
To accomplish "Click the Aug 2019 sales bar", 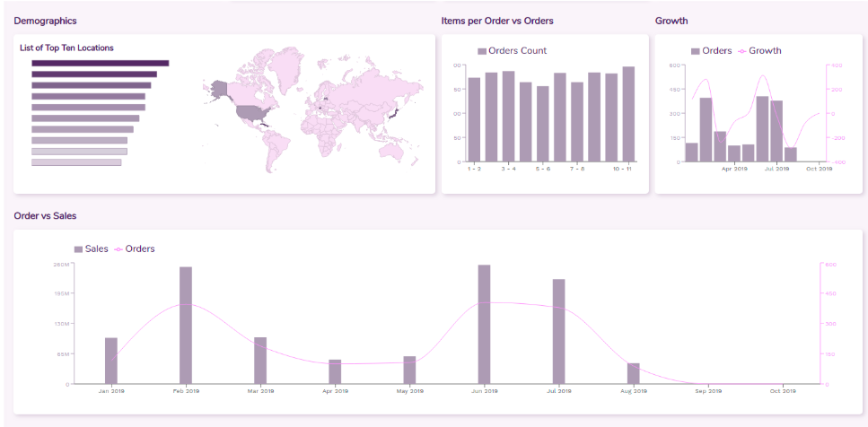I will (633, 373).
